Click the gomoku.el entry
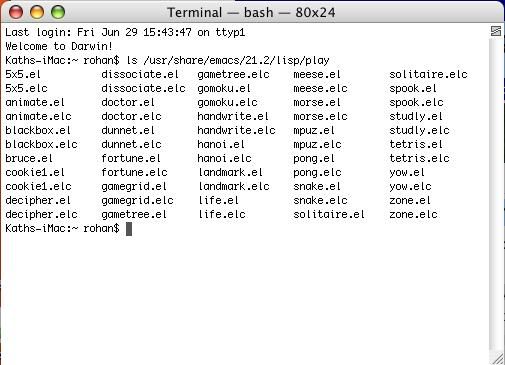The image size is (505, 365). pos(224,89)
